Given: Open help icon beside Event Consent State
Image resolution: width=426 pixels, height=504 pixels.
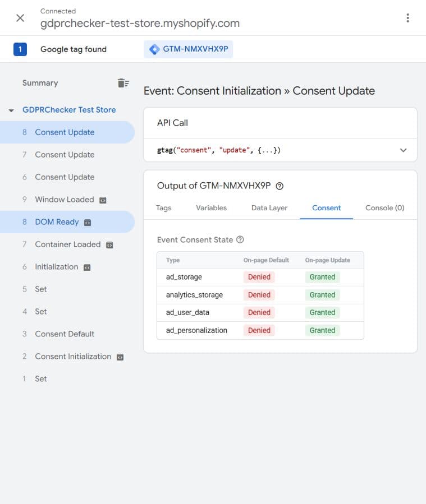Looking at the screenshot, I should click(x=240, y=240).
